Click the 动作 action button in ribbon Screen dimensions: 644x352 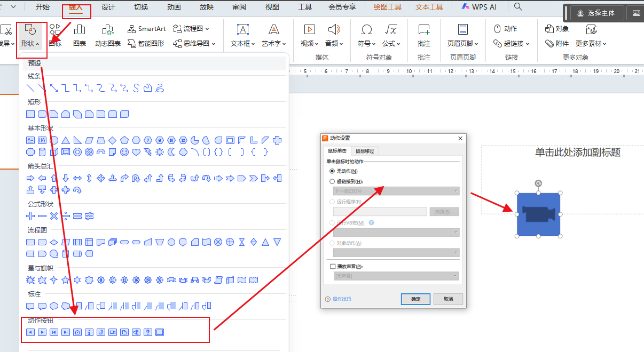coord(505,29)
